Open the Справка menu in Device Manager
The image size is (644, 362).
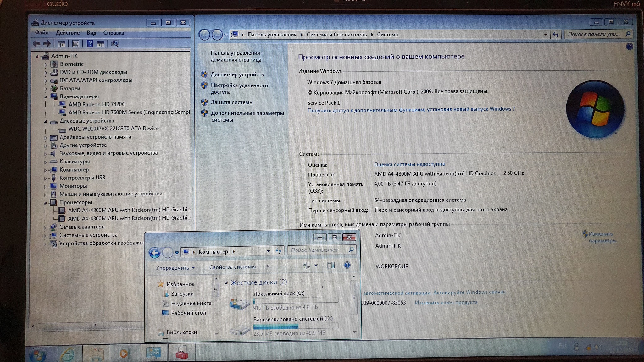(x=114, y=33)
